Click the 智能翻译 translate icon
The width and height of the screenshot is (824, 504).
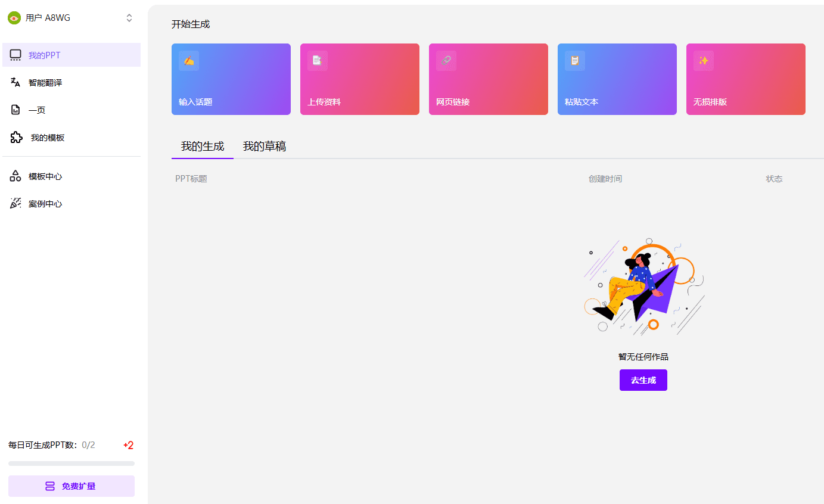[15, 82]
